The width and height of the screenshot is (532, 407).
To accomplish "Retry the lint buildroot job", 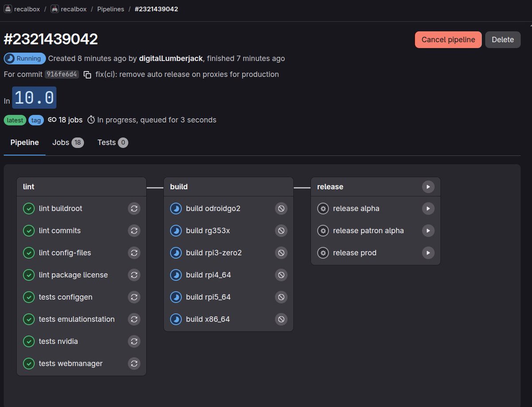I will click(x=134, y=208).
